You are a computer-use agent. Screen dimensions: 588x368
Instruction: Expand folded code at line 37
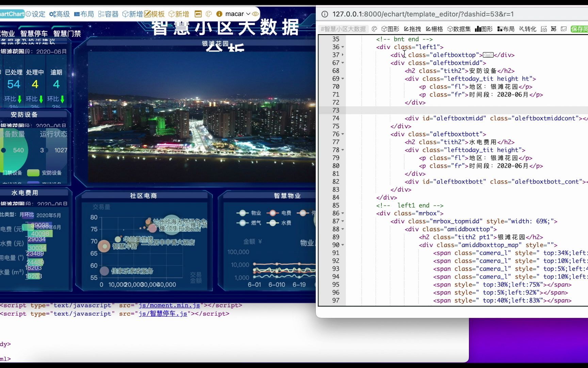[x=343, y=55]
